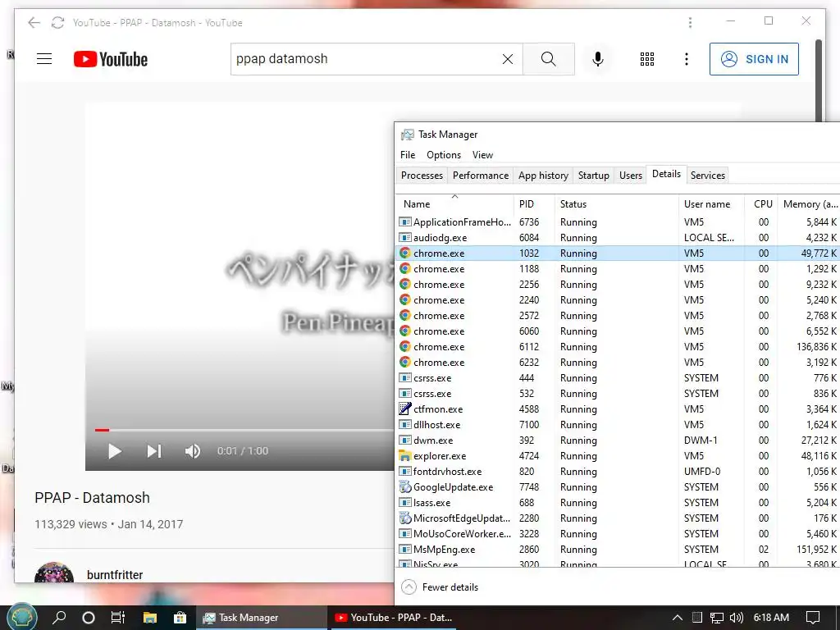Open the YouTube hamburger guide menu
840x630 pixels.
[x=44, y=59]
